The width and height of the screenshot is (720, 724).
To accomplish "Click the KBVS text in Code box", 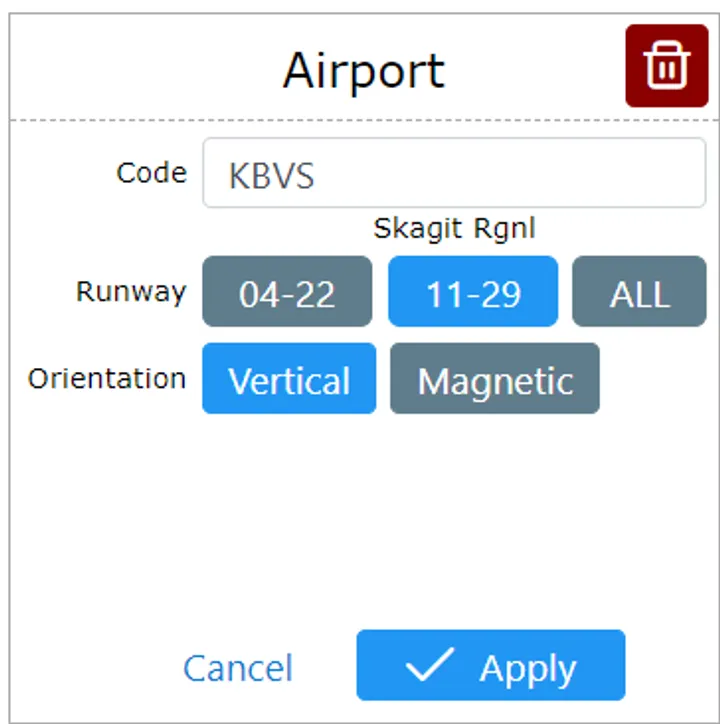I will (271, 176).
